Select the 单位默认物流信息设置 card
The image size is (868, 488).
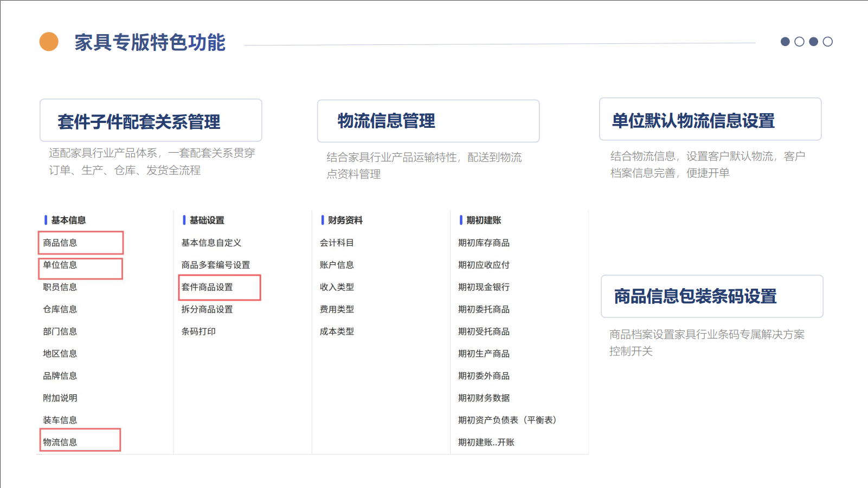click(x=710, y=120)
